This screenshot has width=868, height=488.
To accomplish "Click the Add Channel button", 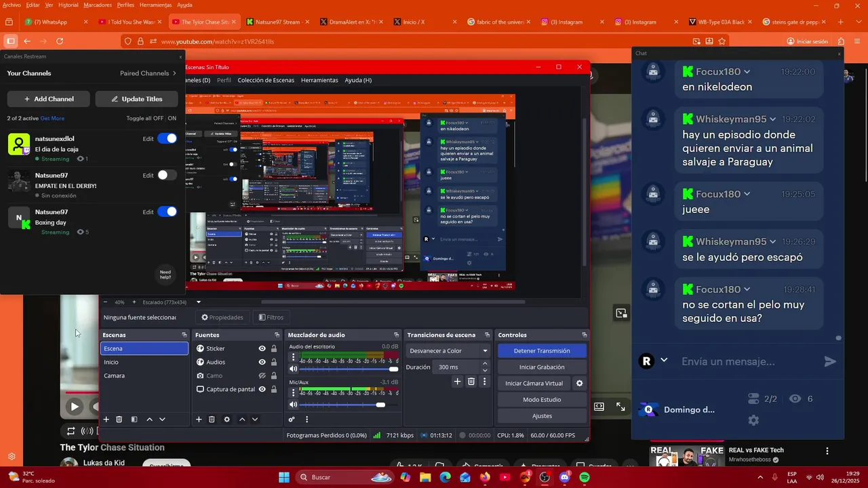I will (x=48, y=99).
